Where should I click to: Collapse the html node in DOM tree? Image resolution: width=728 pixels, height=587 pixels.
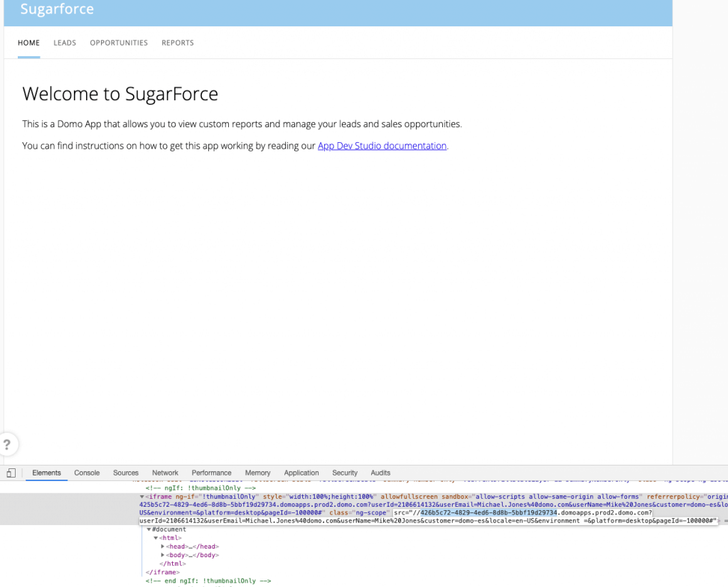[x=156, y=538]
